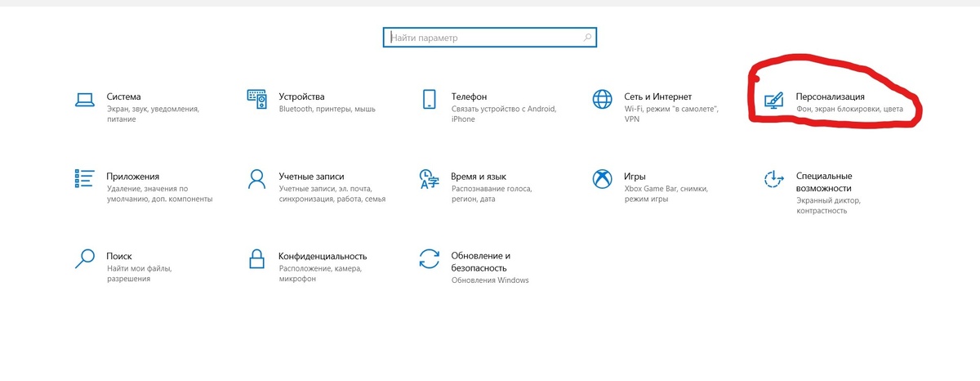Image resolution: width=980 pixels, height=381 pixels.
Task: Click the text 'Связать устройство с Android, iPhone'
Action: pos(504,114)
